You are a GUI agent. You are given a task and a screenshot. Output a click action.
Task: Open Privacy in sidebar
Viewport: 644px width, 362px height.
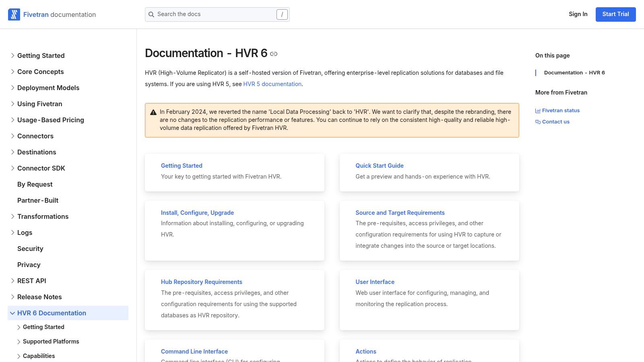click(29, 265)
